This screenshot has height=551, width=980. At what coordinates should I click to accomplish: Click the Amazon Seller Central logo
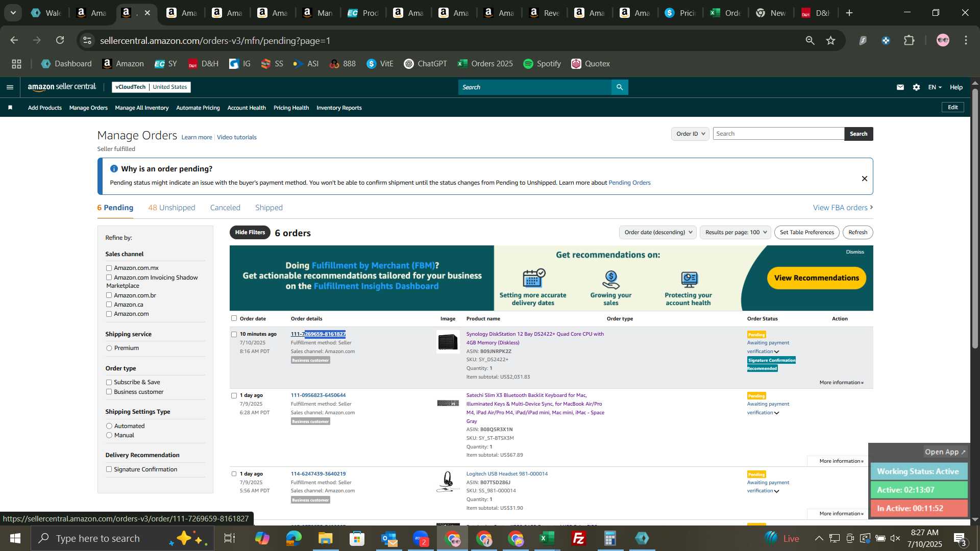coord(62,87)
